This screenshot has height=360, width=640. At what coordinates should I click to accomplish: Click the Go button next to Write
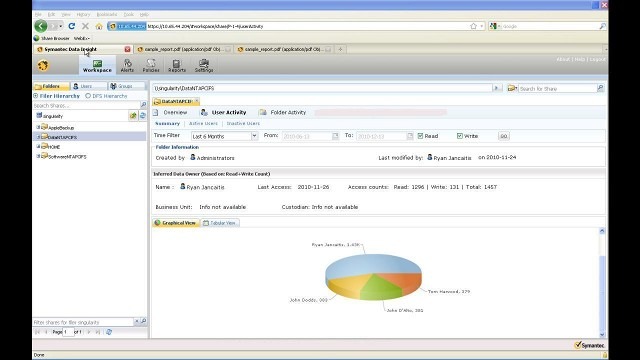point(504,136)
